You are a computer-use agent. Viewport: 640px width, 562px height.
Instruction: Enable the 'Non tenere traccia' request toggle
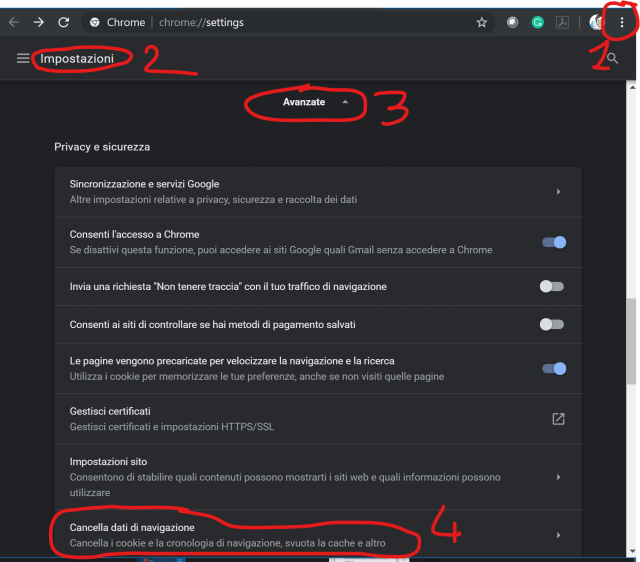pyautogui.click(x=551, y=287)
